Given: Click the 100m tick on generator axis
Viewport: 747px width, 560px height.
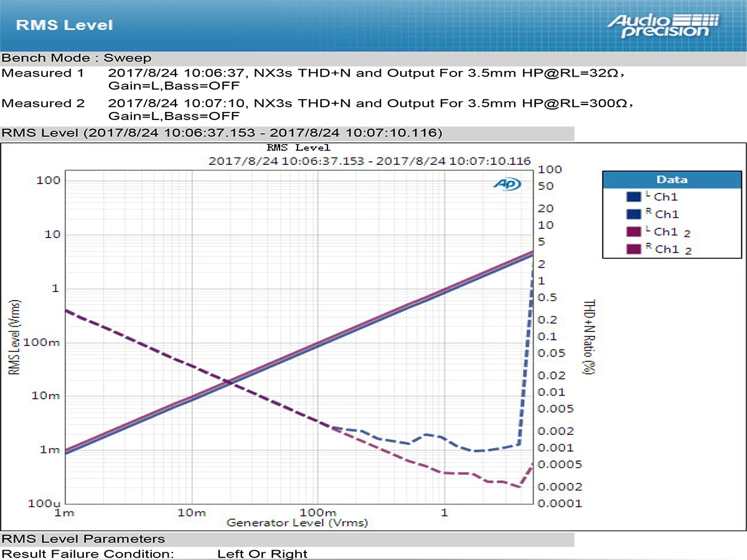Looking at the screenshot, I should point(317,513).
